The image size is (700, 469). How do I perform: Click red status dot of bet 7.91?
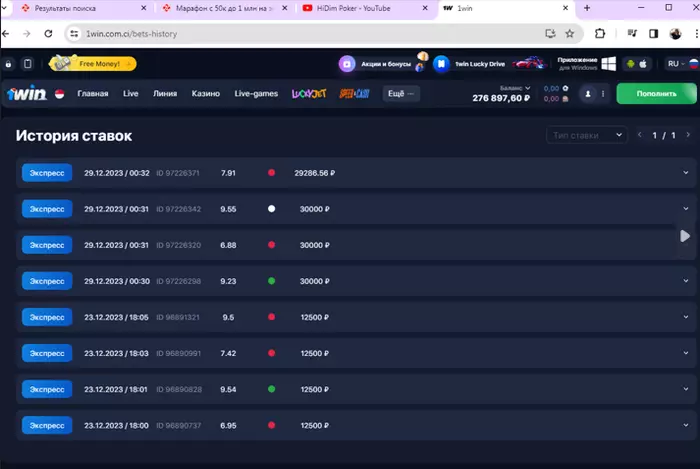(271, 173)
